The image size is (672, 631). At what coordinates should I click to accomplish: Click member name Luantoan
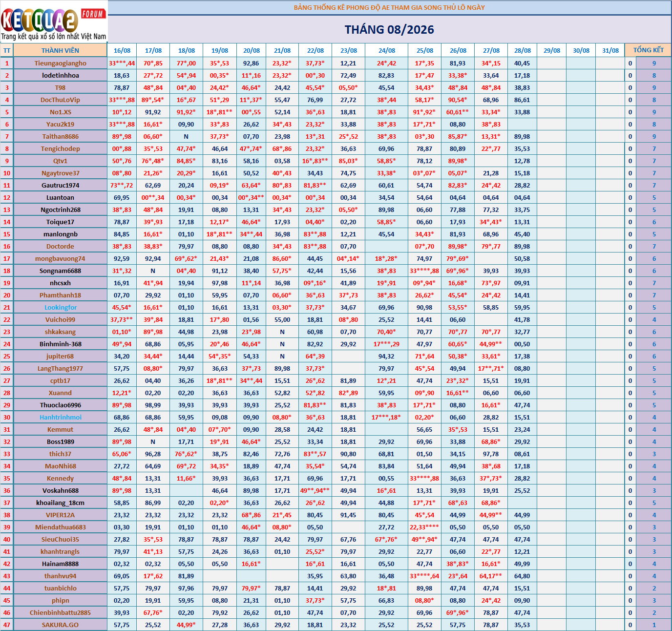tap(60, 197)
